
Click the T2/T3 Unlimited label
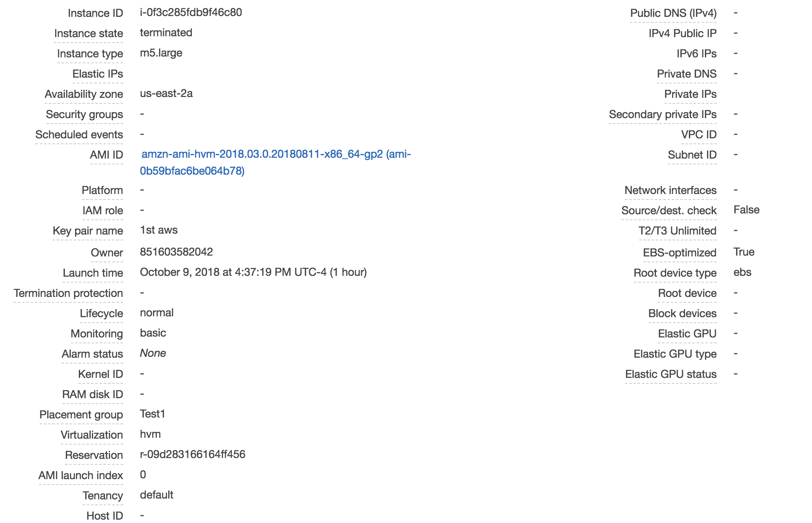(678, 231)
